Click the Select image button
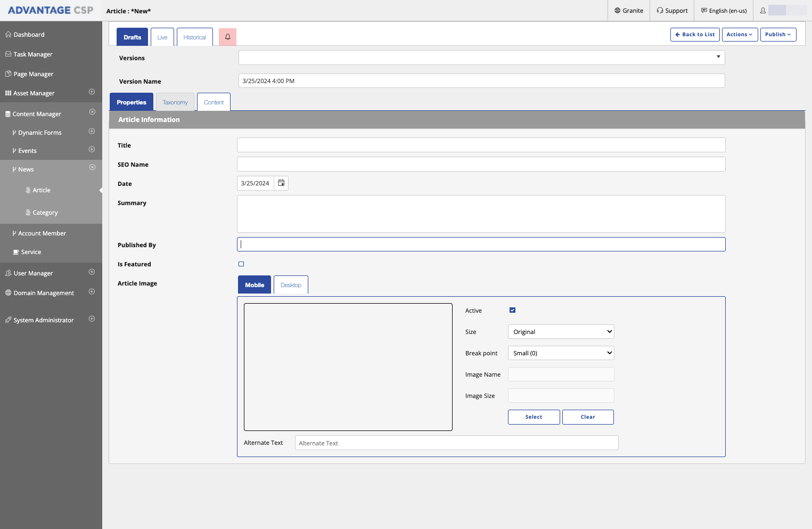This screenshot has width=812, height=529. 534,417
